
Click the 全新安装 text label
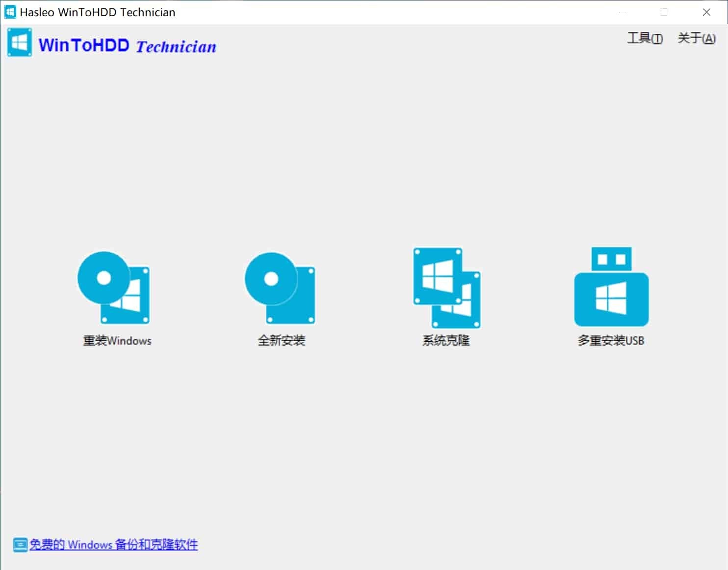tap(282, 340)
